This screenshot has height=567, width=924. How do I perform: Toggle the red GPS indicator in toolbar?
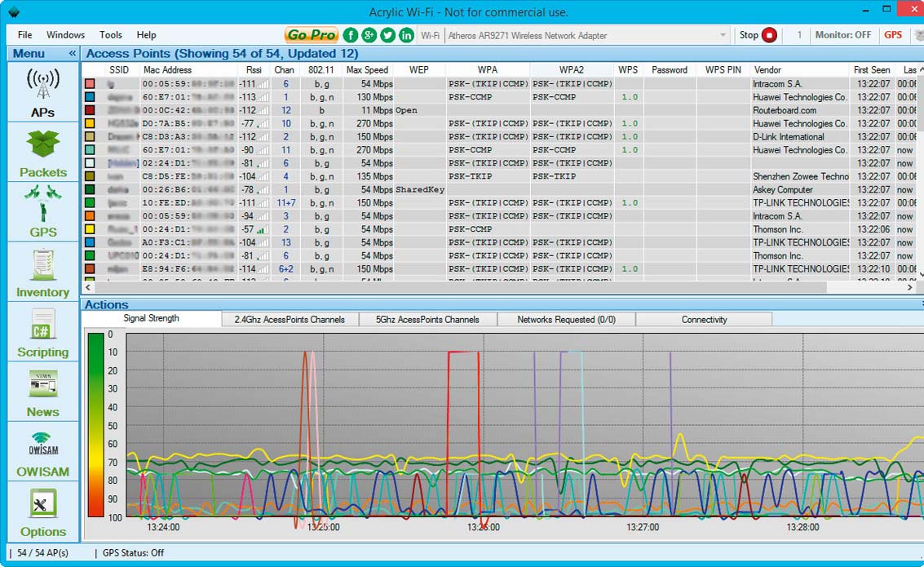[x=893, y=35]
